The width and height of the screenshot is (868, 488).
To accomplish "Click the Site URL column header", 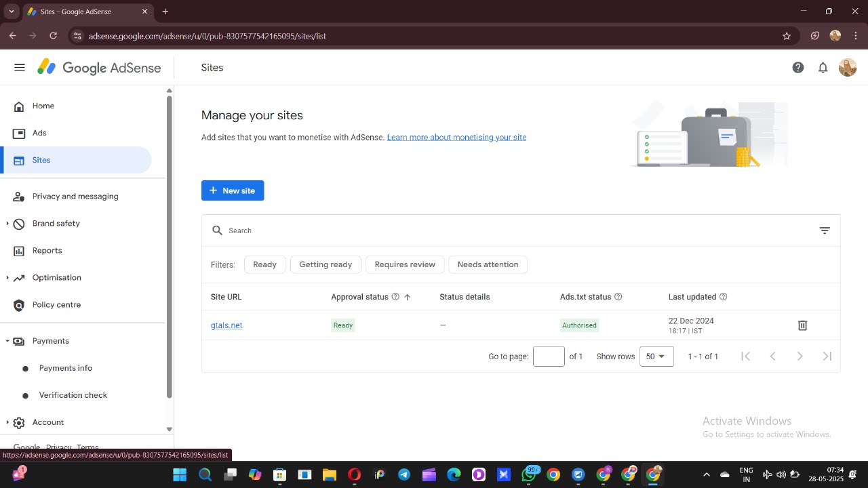I will point(226,297).
